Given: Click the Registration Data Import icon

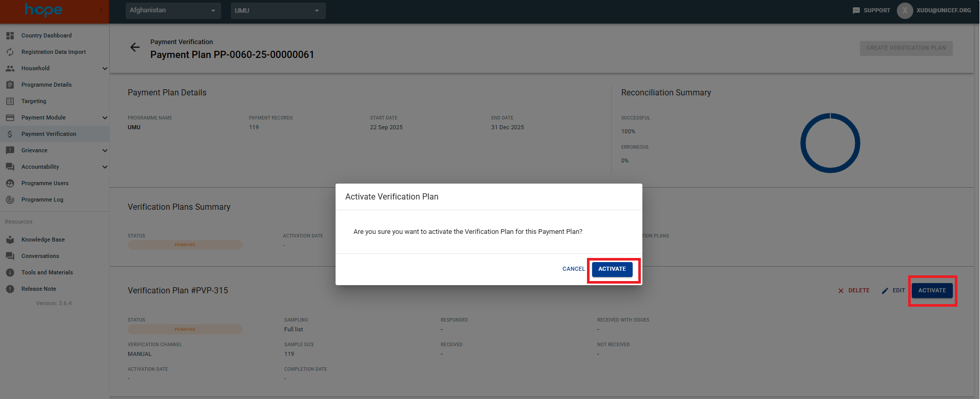Looking at the screenshot, I should click(10, 52).
